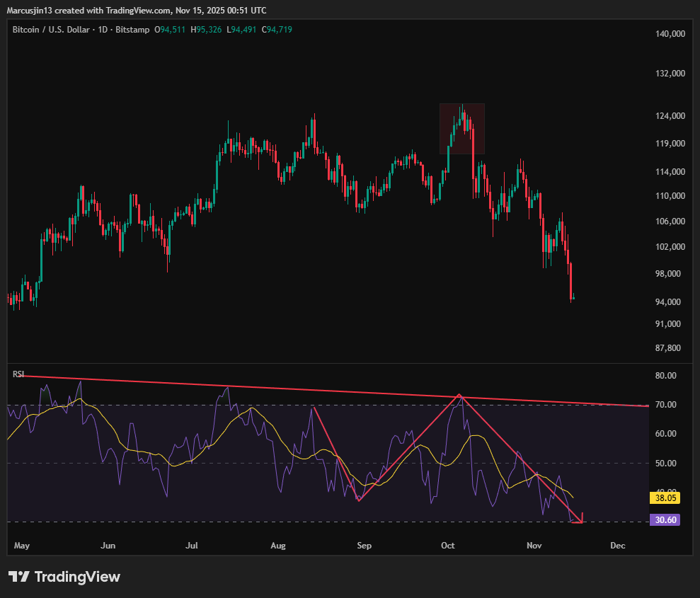Click the Bitstamp exchange label
This screenshot has height=598, width=700.
pos(132,30)
